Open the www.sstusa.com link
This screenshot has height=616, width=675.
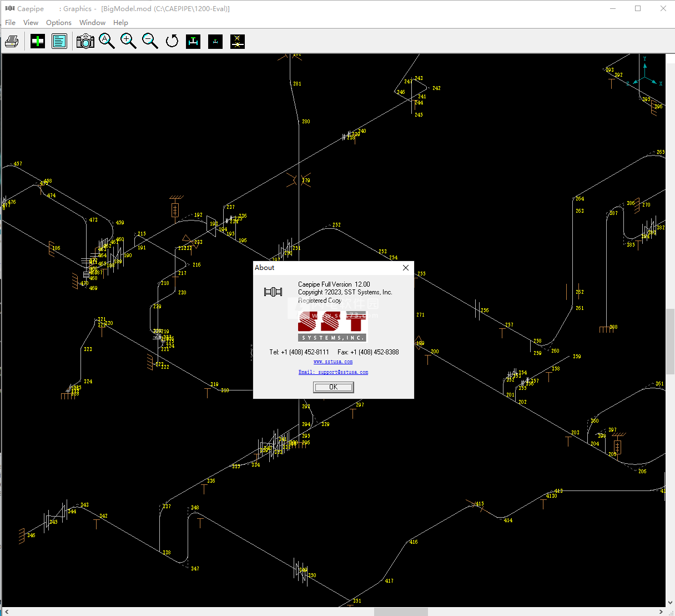click(x=333, y=362)
